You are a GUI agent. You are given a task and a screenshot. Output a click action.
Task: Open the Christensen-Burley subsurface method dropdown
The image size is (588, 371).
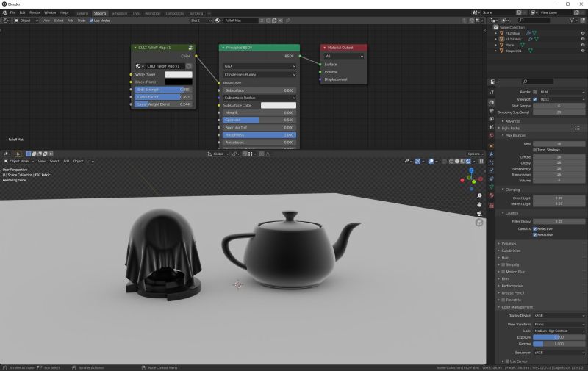coord(259,75)
